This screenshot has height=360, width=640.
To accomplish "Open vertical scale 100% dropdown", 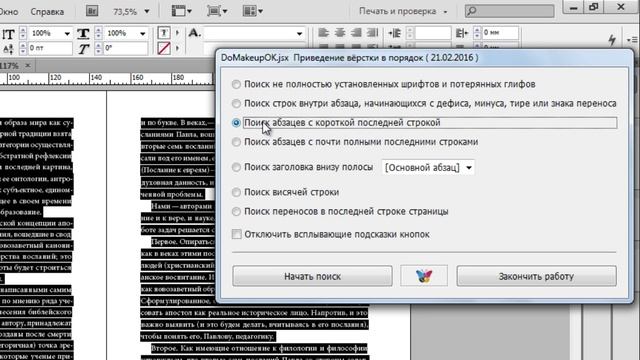I will pyautogui.click(x=67, y=33).
